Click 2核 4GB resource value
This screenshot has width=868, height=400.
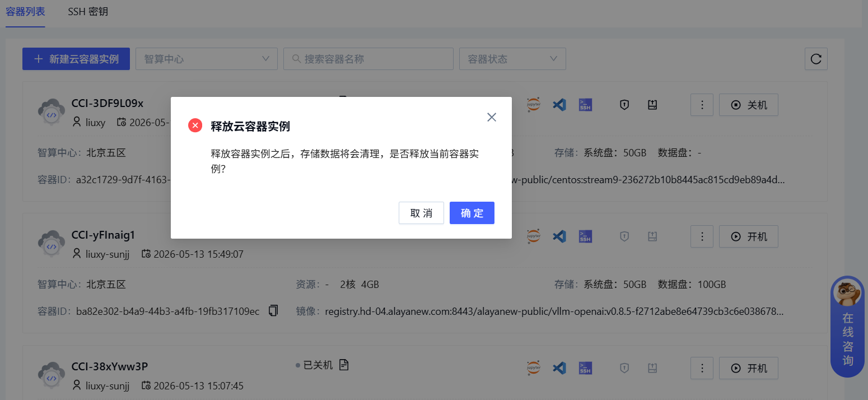point(360,285)
